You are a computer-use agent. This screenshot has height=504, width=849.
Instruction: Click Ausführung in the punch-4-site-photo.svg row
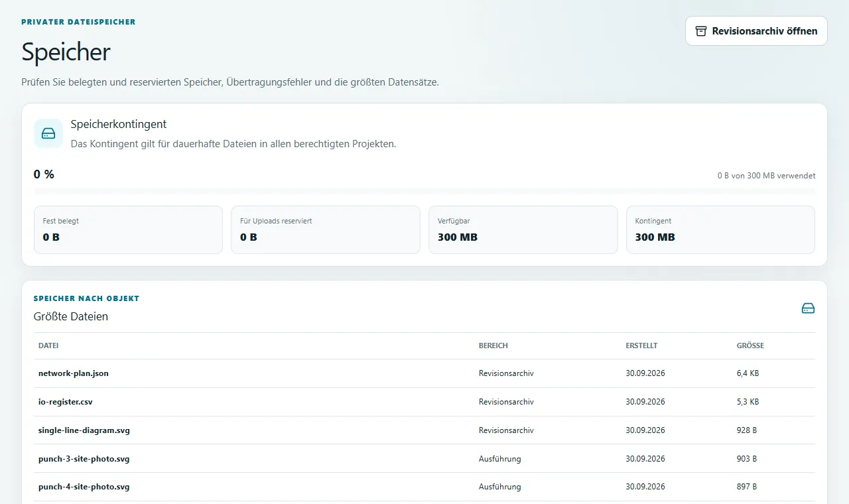(500, 487)
